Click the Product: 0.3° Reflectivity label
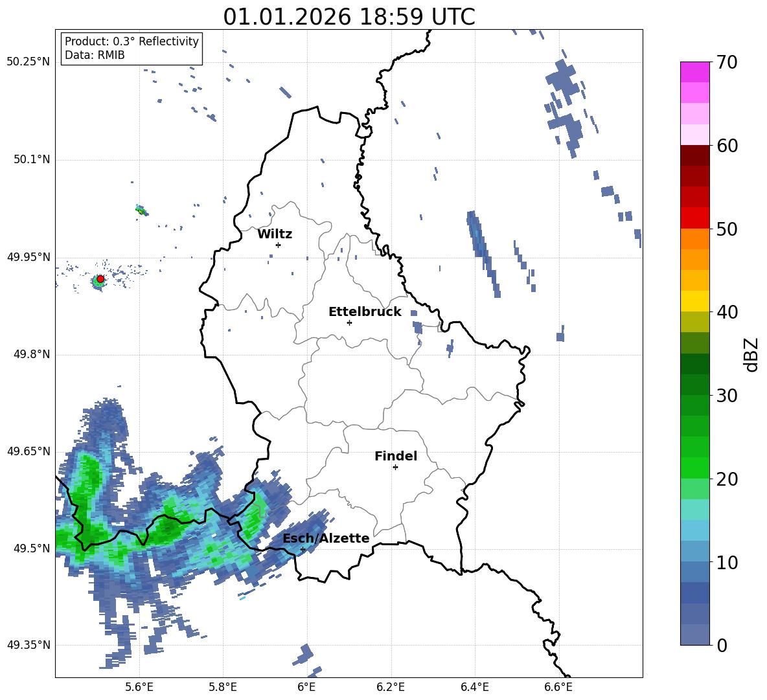 pyautogui.click(x=132, y=41)
